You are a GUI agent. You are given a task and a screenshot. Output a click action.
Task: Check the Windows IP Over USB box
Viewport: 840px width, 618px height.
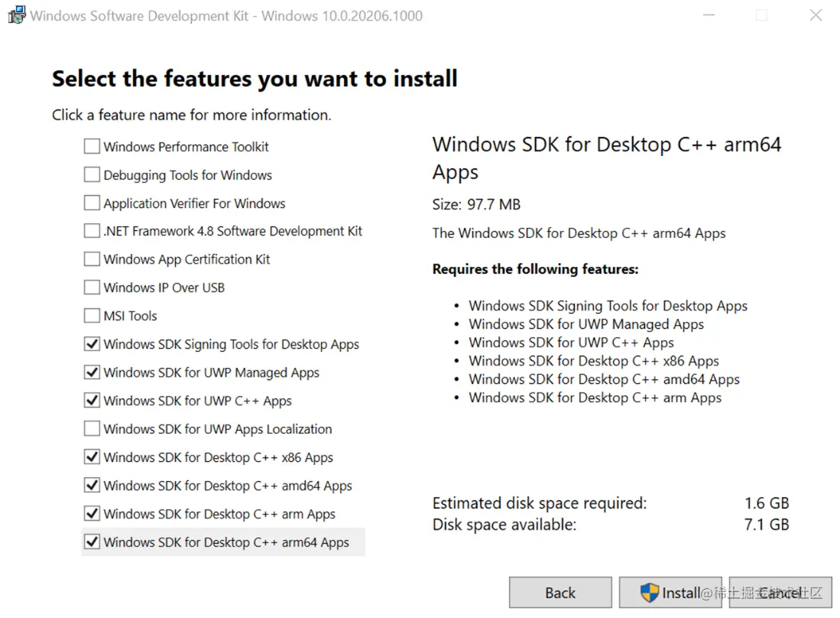(92, 288)
